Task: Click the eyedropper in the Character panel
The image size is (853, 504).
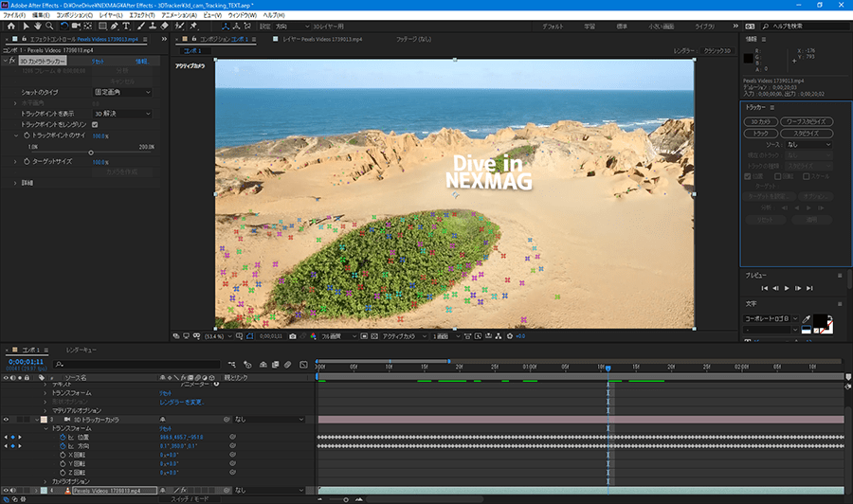Action: (807, 318)
